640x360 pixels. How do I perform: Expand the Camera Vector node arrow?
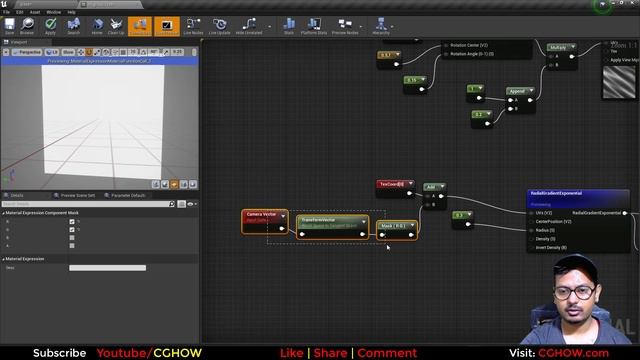[x=283, y=216]
